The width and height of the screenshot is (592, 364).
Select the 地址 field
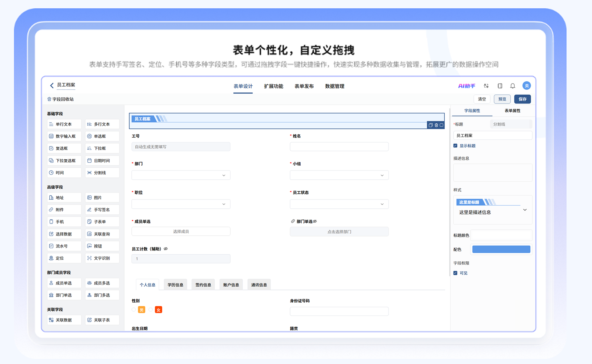[x=64, y=198]
